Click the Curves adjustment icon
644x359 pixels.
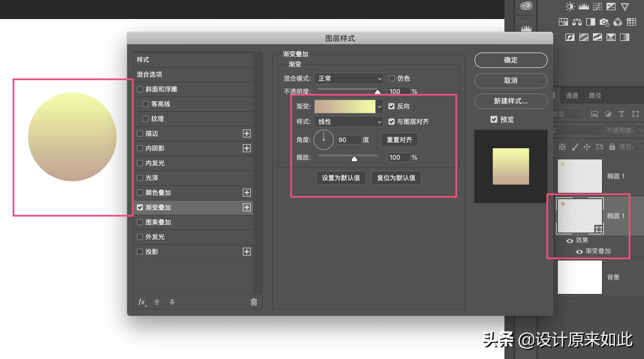[597, 7]
